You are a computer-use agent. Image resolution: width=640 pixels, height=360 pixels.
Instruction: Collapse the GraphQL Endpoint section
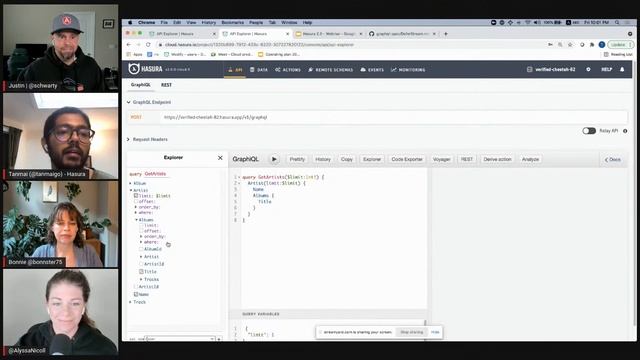point(129,102)
